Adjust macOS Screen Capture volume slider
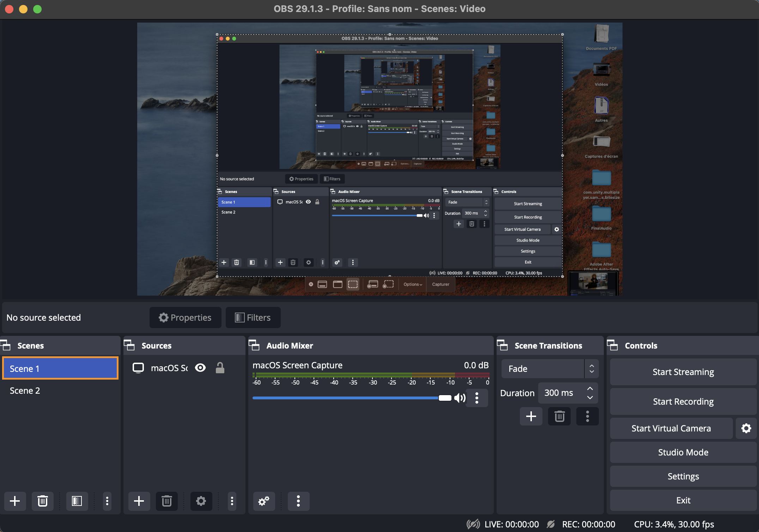Viewport: 759px width, 532px height. click(445, 398)
